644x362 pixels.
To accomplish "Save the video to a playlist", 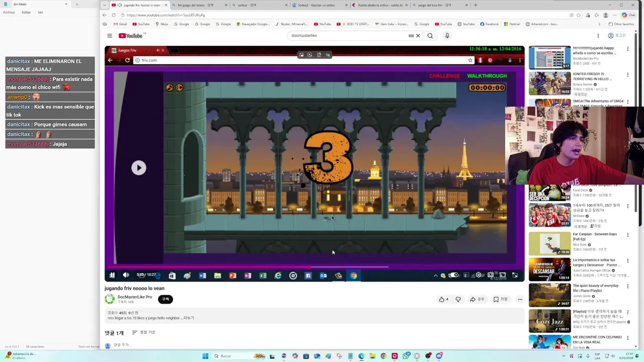I will tap(501, 299).
